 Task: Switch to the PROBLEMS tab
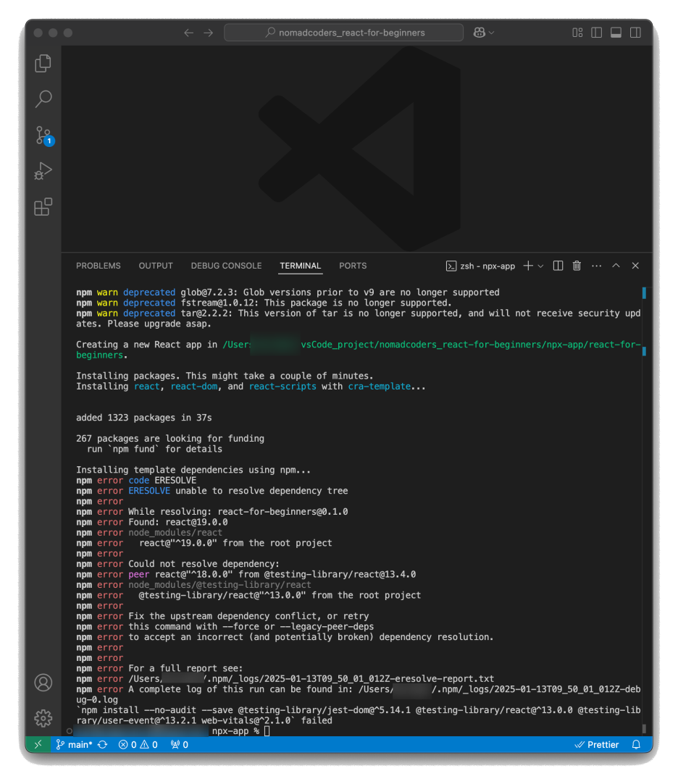pyautogui.click(x=98, y=266)
